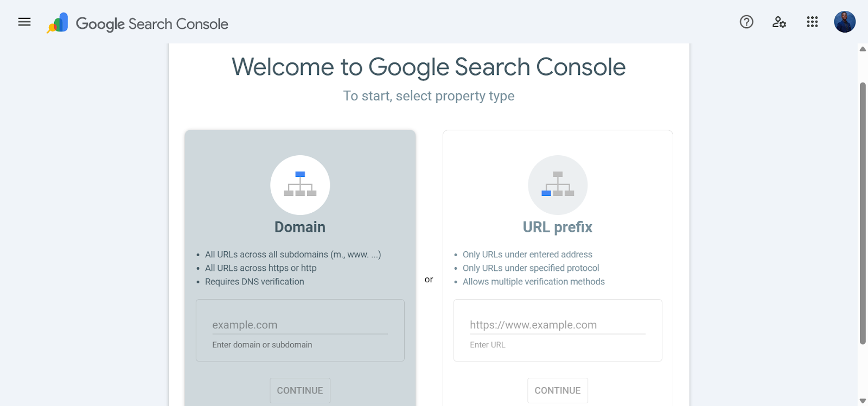Click the Welcome to Google Search Console heading

point(429,67)
